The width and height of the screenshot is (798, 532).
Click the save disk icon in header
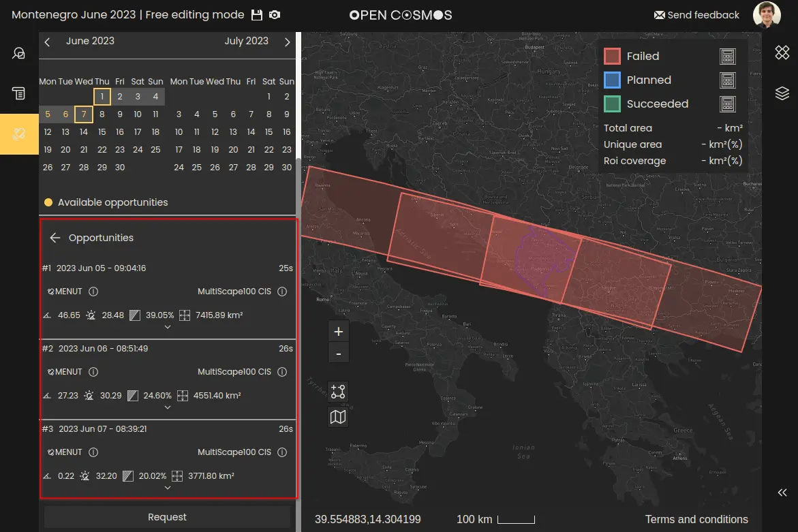tap(257, 15)
